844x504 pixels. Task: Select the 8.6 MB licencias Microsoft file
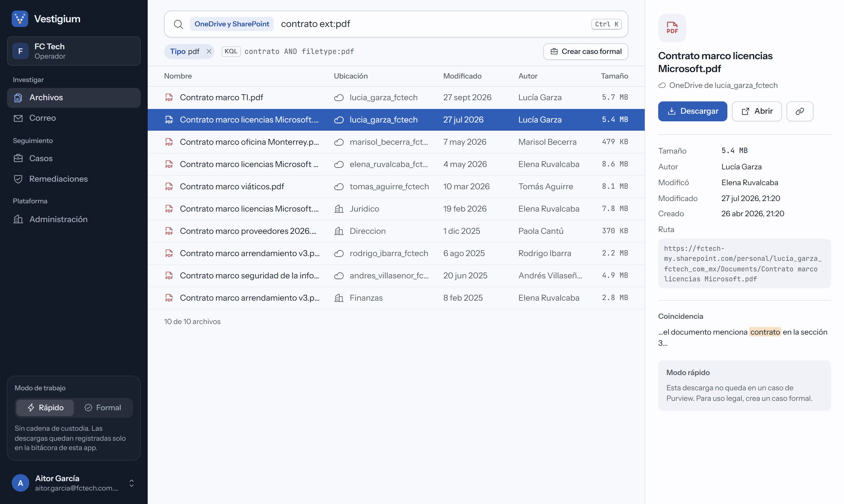click(396, 164)
